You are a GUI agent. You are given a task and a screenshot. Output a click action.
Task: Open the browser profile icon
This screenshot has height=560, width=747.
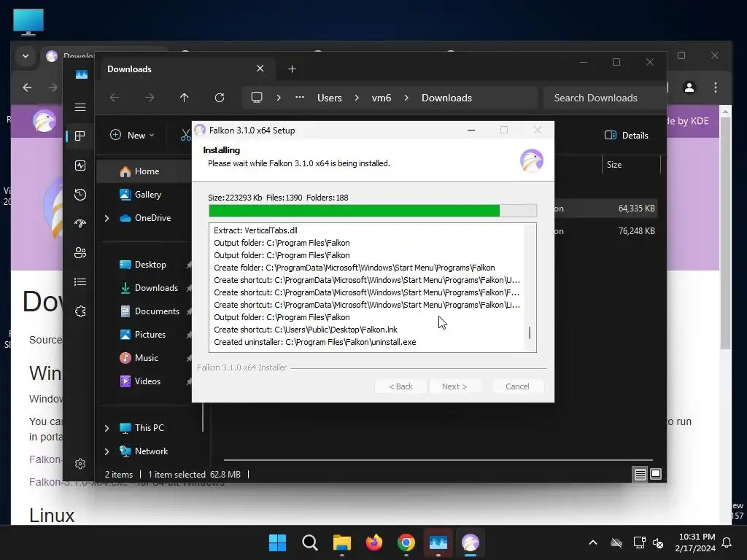[689, 87]
